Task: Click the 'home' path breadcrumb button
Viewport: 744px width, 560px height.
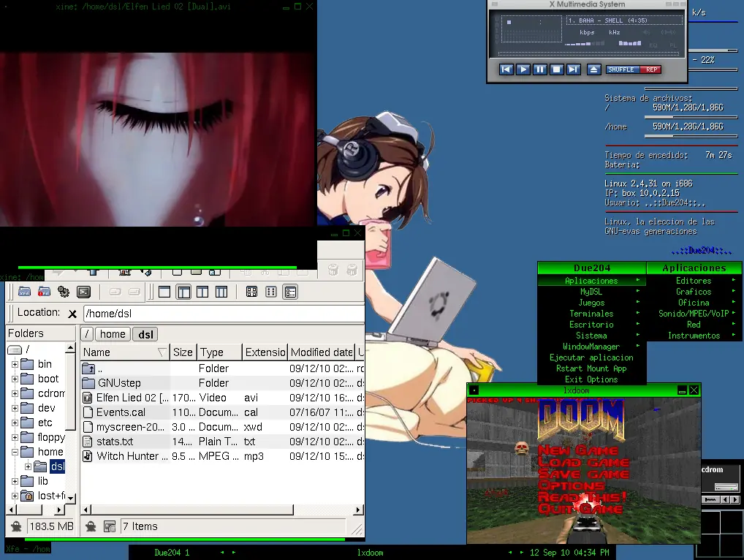Action: click(113, 334)
